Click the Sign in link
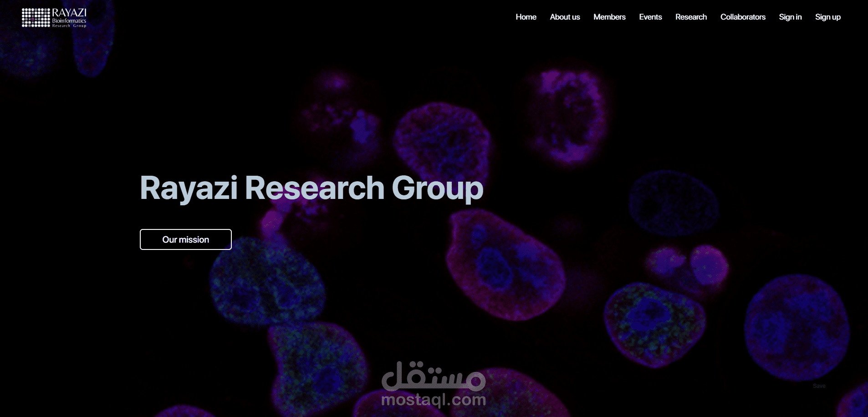Viewport: 868px width, 417px height. point(790,17)
